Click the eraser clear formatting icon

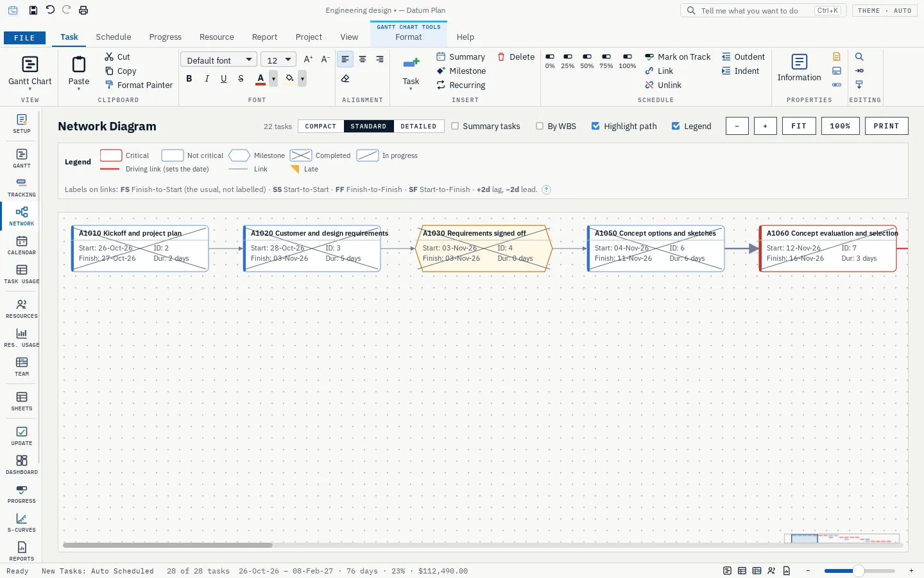(x=345, y=78)
